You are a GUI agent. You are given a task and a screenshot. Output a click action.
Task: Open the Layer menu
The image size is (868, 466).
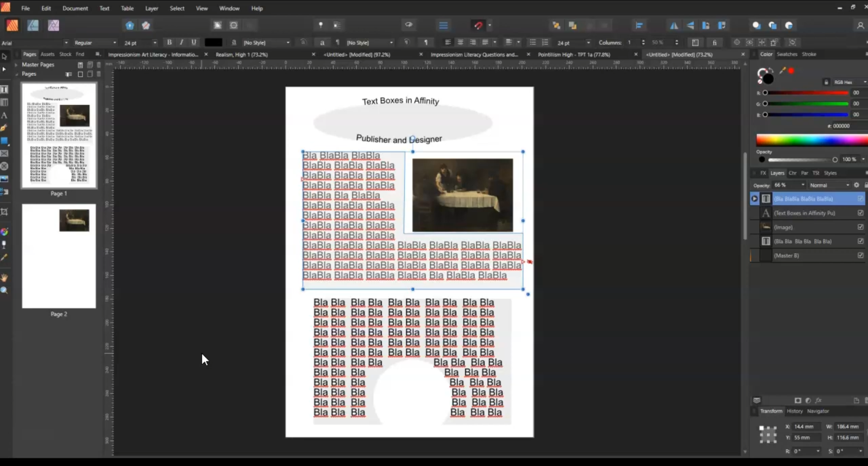coord(151,8)
